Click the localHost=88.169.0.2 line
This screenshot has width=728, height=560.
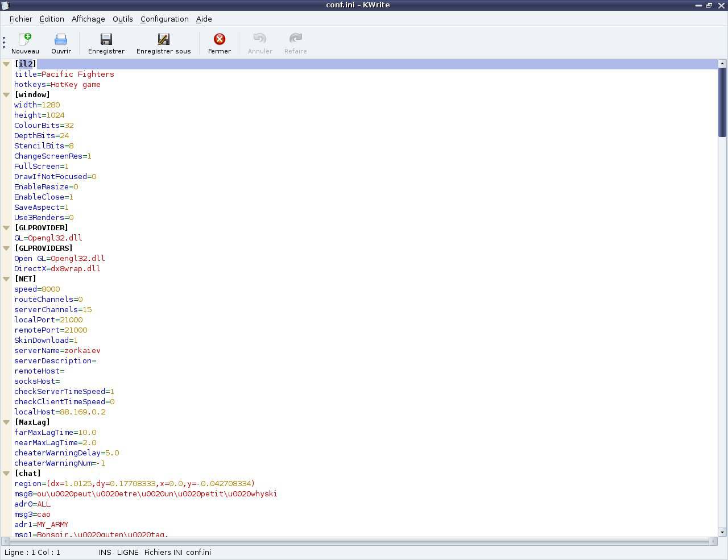point(60,412)
